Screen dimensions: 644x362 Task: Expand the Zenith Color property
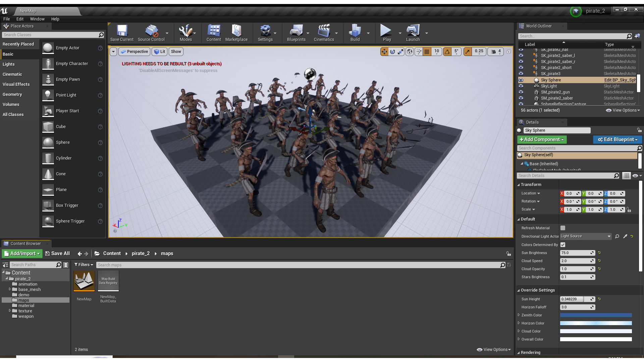pyautogui.click(x=519, y=315)
